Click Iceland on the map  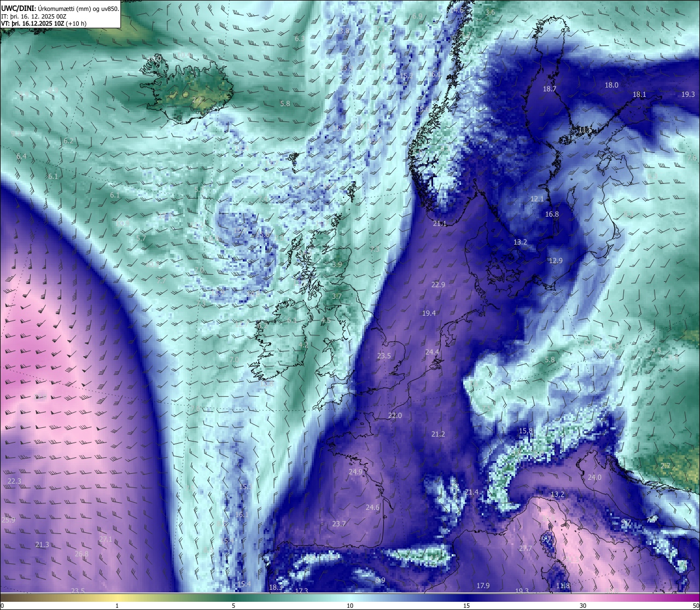tap(186, 88)
